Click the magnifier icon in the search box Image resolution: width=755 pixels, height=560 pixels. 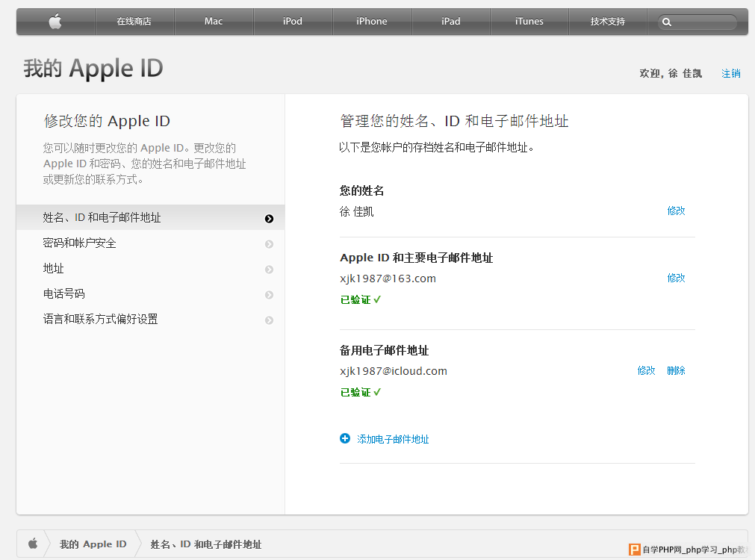click(667, 22)
